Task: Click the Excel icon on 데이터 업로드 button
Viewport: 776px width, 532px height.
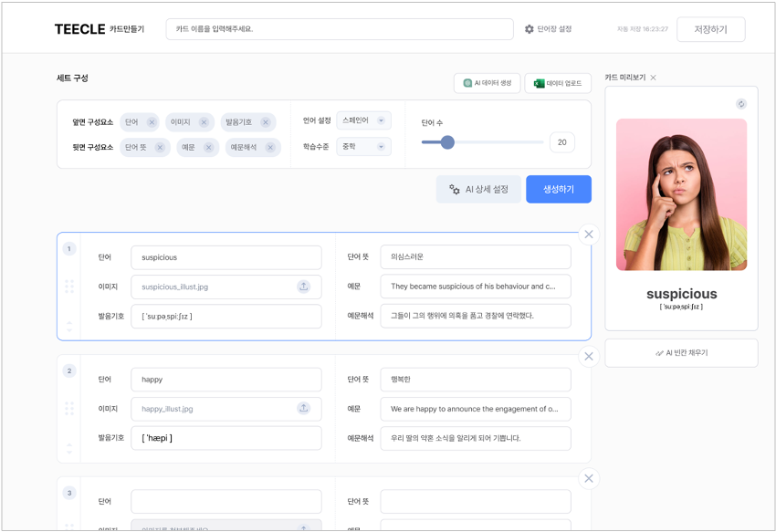Action: (x=539, y=83)
